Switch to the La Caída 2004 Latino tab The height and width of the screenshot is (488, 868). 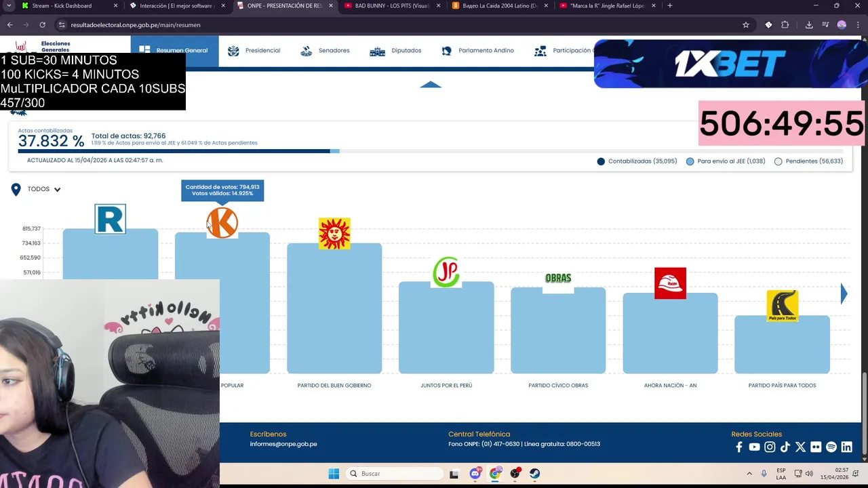(500, 5)
